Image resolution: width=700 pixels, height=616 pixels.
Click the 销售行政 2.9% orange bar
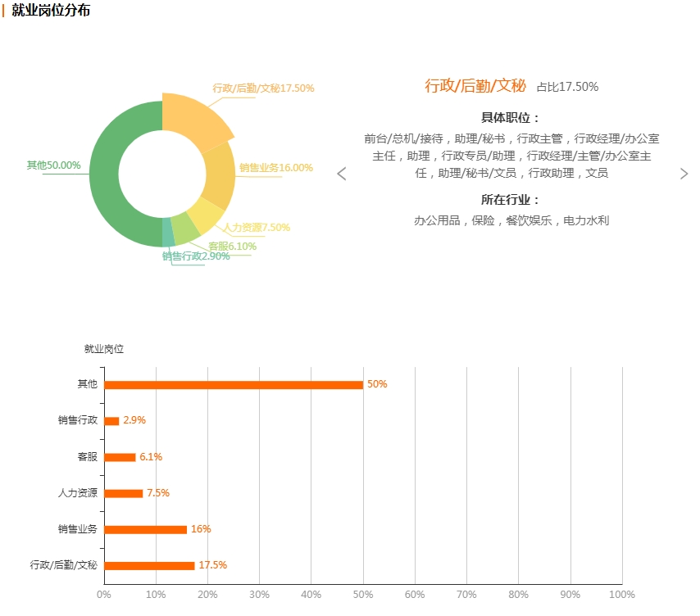(x=111, y=421)
